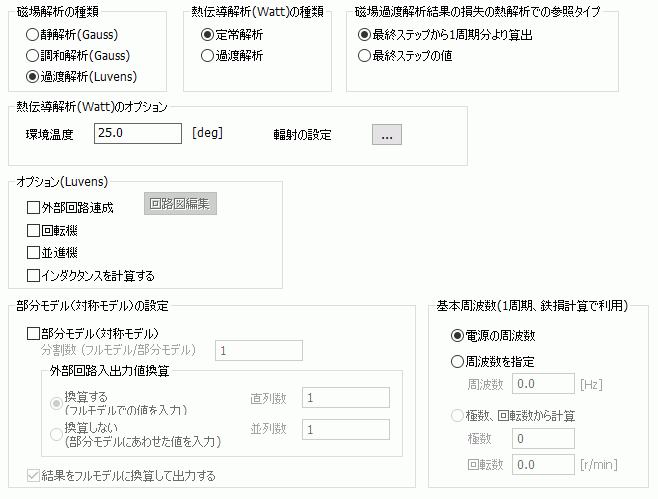Click the 回路図編集 button
Screen dimensions: 658x499
coord(181,205)
